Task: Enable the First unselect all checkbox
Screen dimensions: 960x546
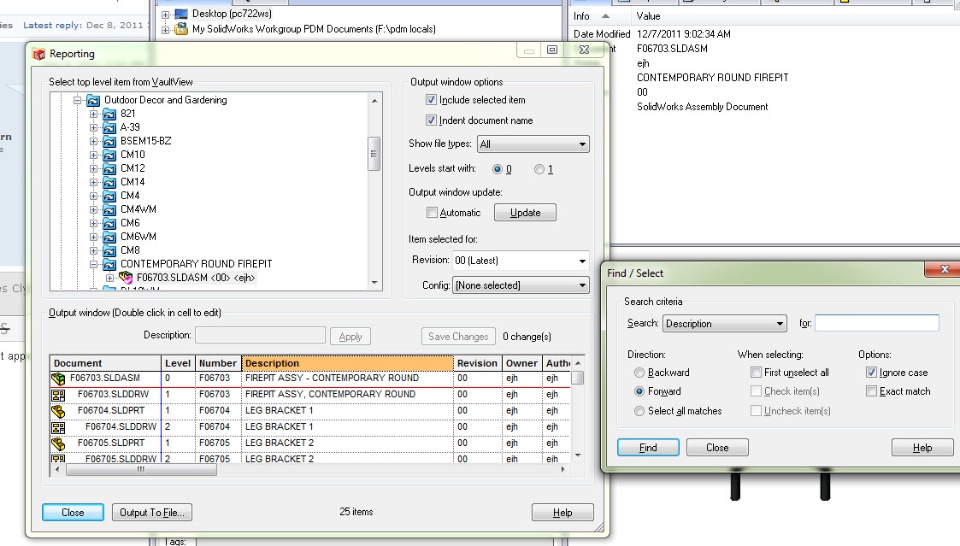Action: click(756, 372)
